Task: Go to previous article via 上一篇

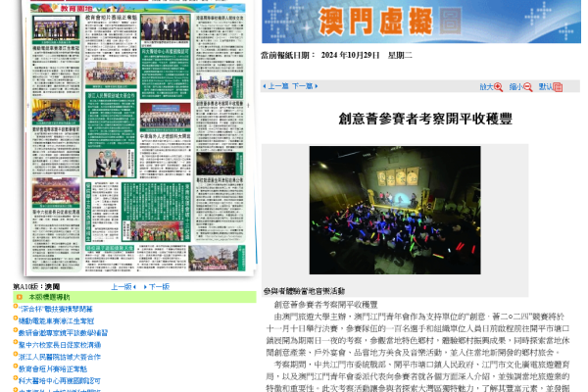Action: [278, 86]
